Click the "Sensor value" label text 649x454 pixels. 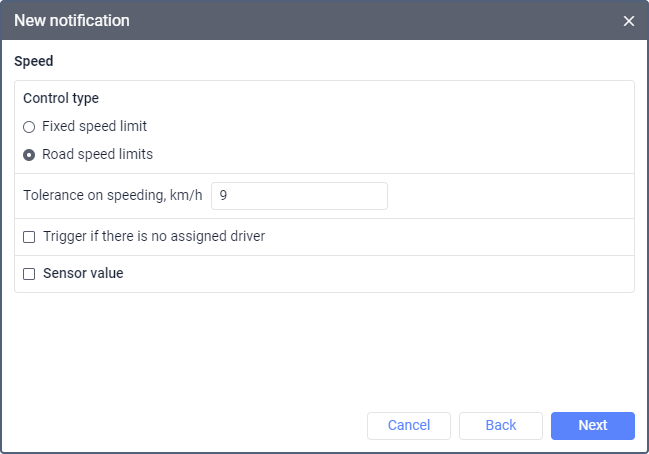pyautogui.click(x=83, y=273)
